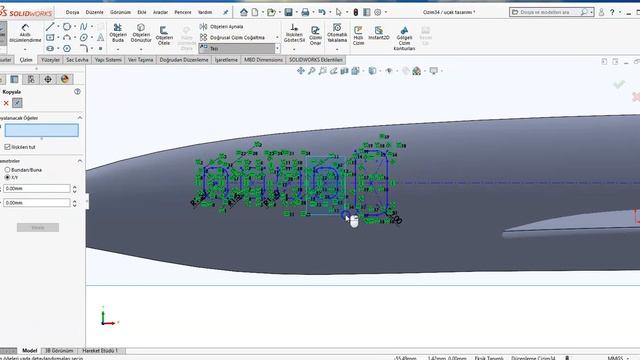Switch to the Yüzeyler tab

point(51,60)
